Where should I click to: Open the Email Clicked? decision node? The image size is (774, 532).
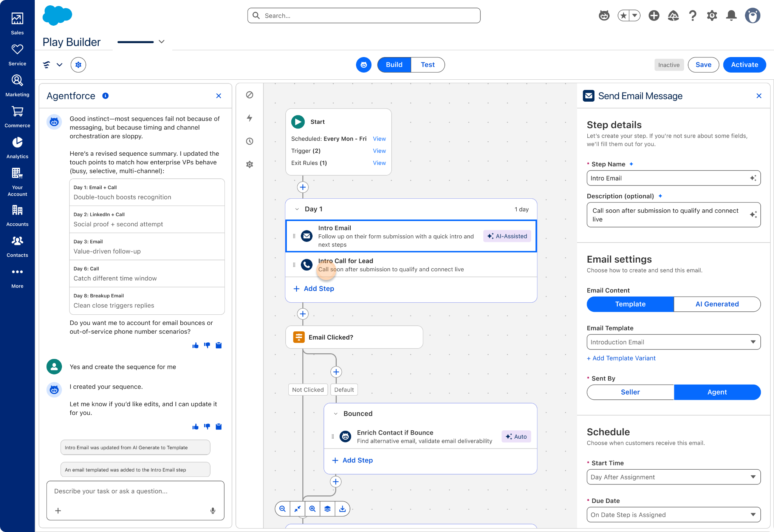[x=354, y=337]
